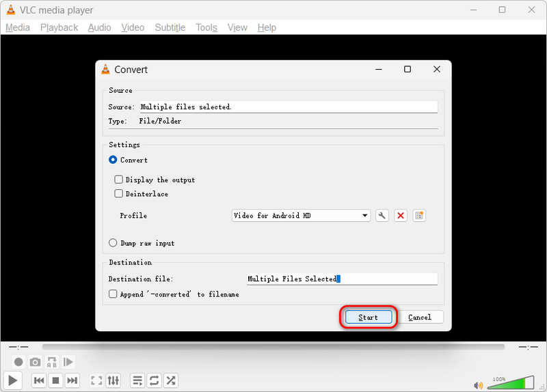Click the Destination file input field
This screenshot has height=392, width=547.
[342, 279]
